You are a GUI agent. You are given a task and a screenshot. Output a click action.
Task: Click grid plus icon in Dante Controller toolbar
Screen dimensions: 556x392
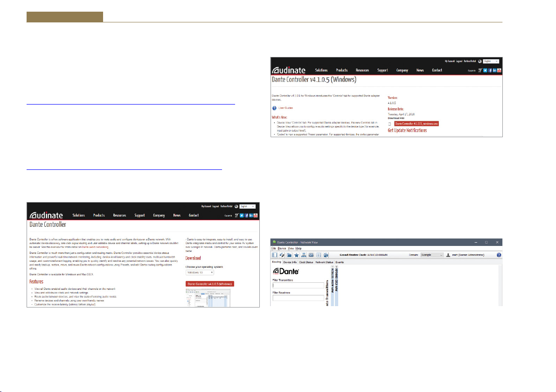tap(319, 255)
